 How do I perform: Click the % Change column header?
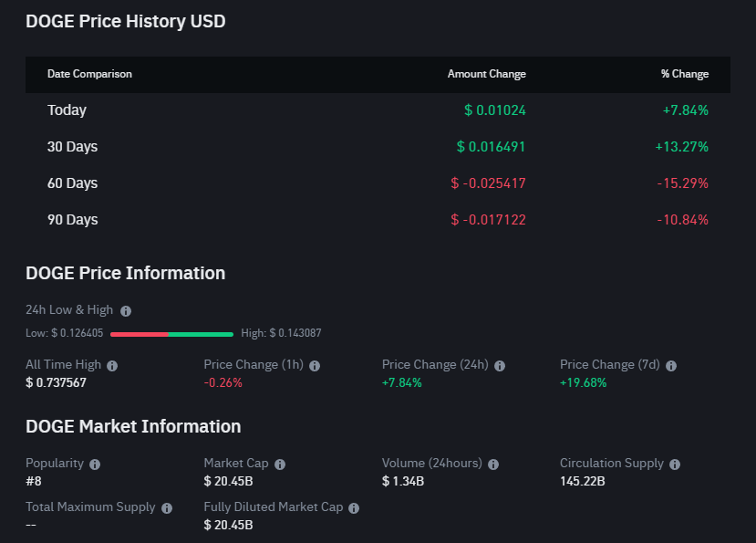684,75
